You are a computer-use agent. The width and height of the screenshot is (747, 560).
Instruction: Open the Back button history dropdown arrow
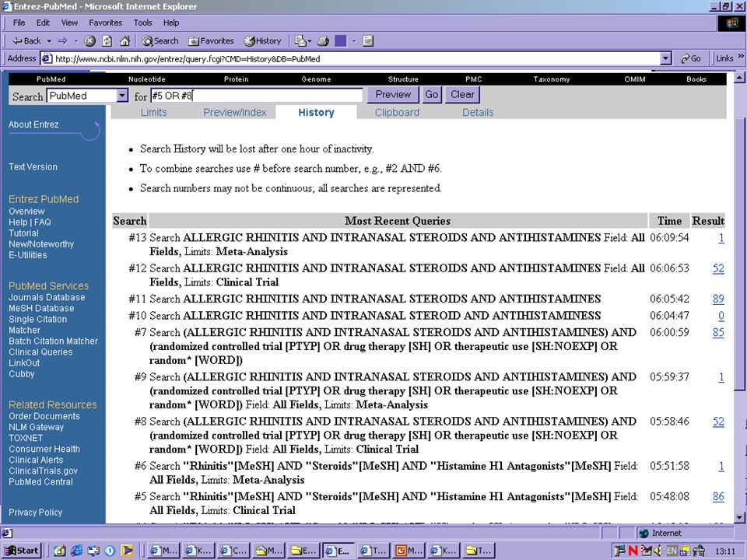(48, 41)
